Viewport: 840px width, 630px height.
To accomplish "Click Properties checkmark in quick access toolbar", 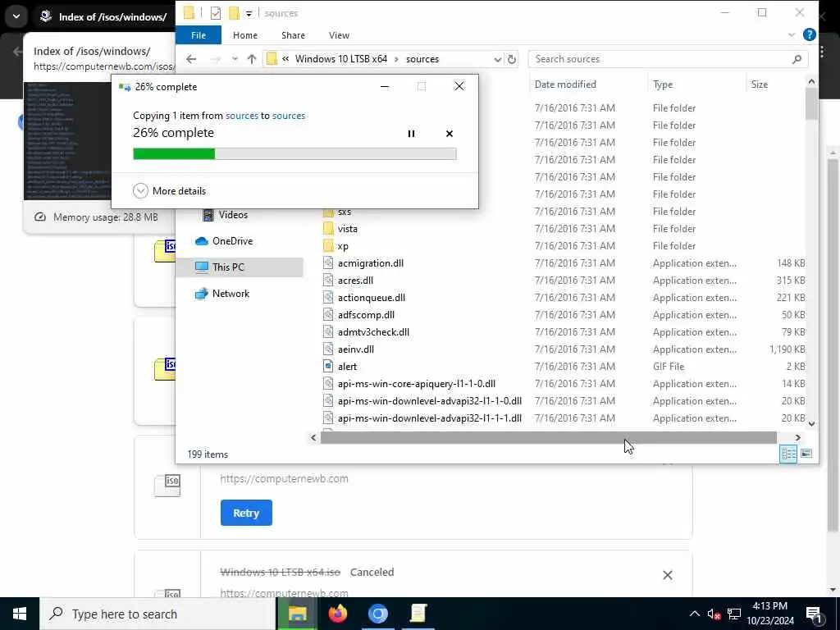I will pos(216,13).
